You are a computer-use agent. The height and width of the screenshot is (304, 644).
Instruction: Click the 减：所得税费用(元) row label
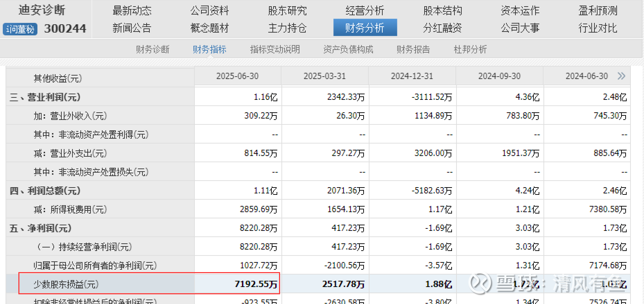coord(70,209)
